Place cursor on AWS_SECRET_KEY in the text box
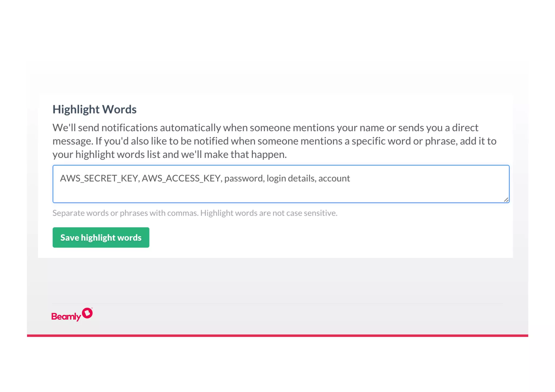This screenshot has width=555, height=392. pos(99,178)
